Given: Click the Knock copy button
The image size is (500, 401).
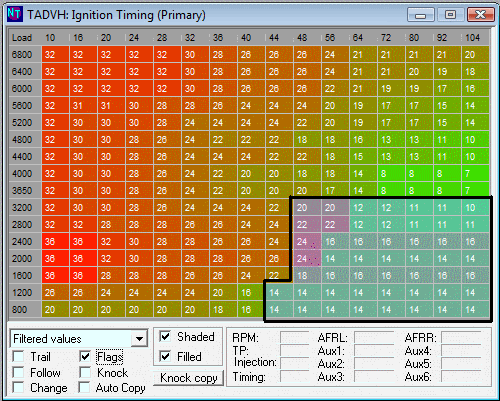Looking at the screenshot, I should pos(188,378).
